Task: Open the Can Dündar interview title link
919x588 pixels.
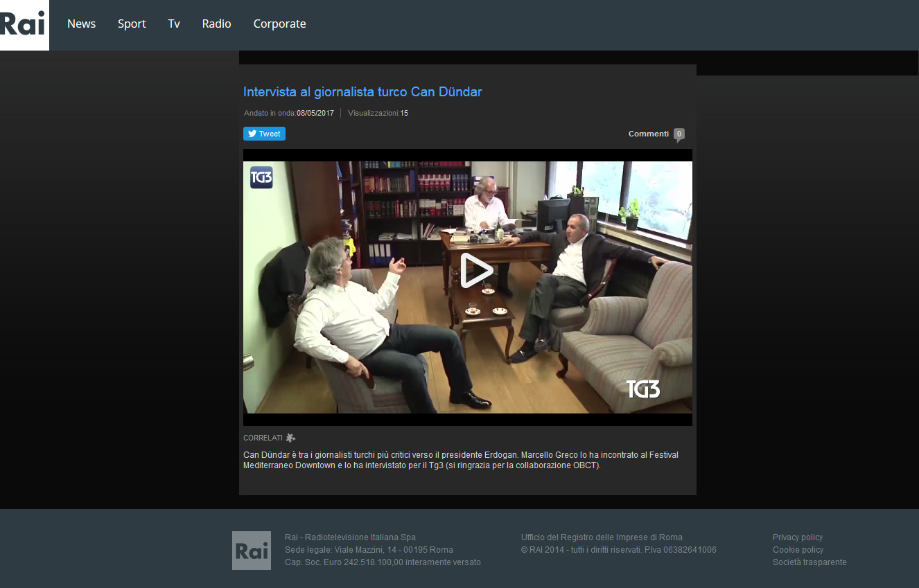Action: pos(362,91)
